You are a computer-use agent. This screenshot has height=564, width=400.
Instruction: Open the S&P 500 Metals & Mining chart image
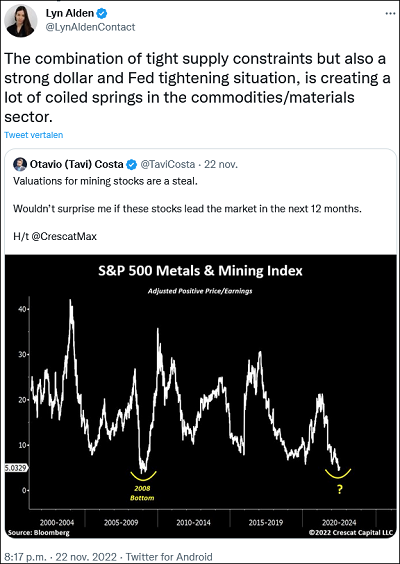coord(201,396)
